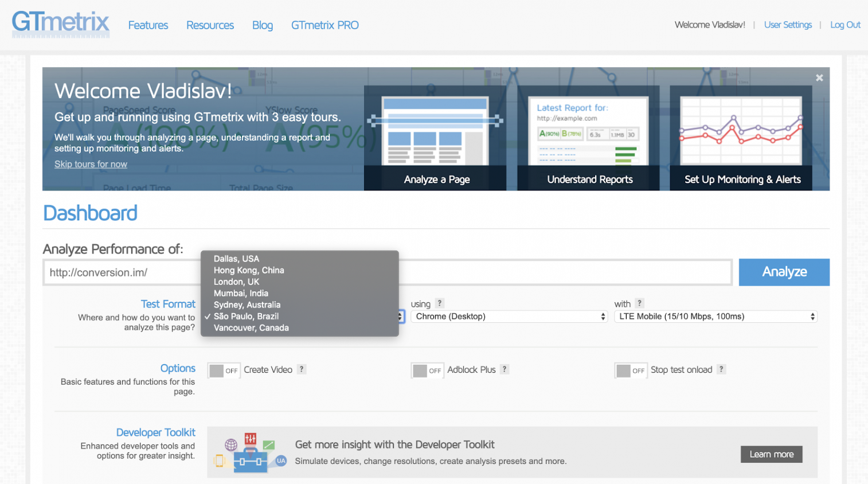
Task: Click the Dashboard heading
Action: coord(91,213)
